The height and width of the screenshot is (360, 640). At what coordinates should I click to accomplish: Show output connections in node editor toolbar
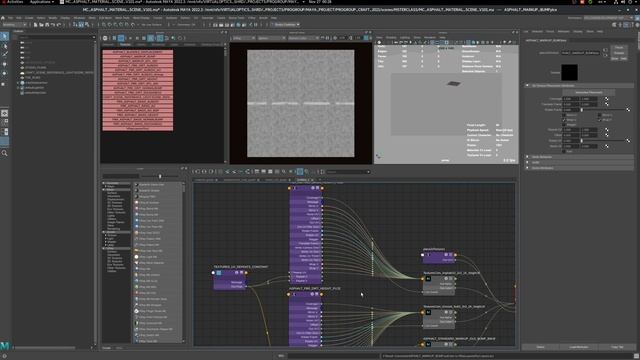point(211,172)
